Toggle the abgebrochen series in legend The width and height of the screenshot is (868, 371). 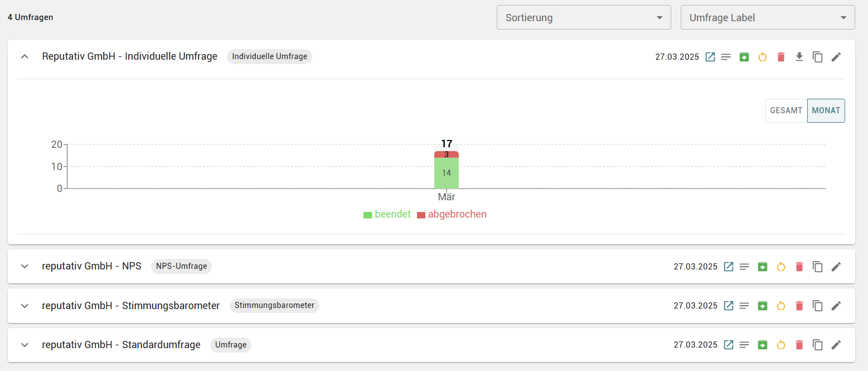click(x=452, y=215)
